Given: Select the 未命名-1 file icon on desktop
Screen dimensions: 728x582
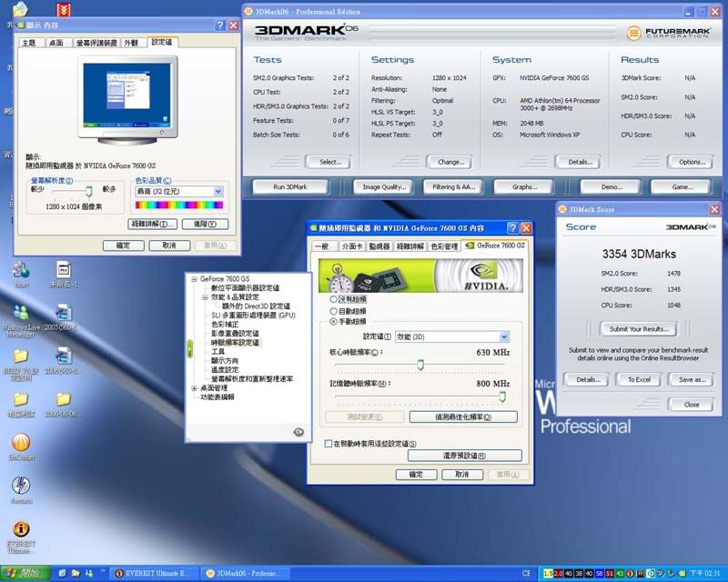Looking at the screenshot, I should [x=64, y=274].
